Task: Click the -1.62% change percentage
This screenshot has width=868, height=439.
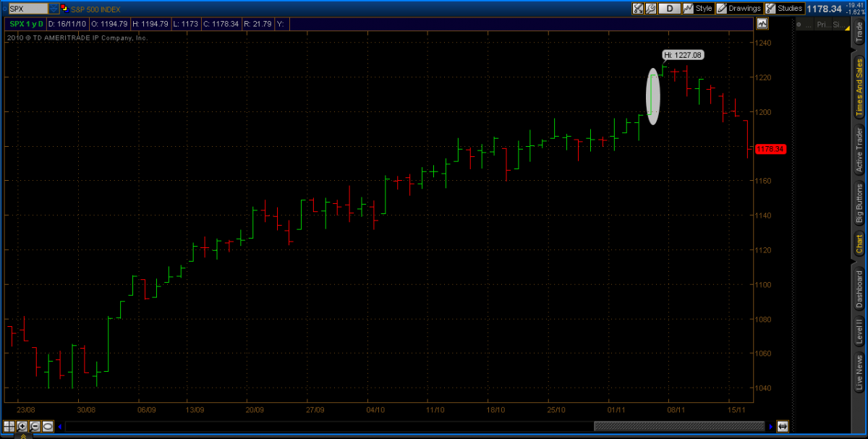Action: pos(854,12)
